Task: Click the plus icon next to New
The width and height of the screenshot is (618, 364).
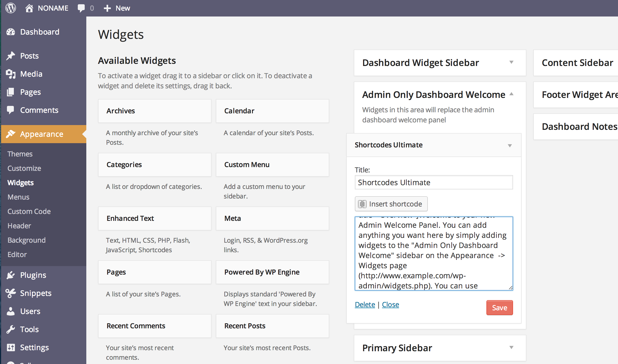Action: pyautogui.click(x=107, y=8)
